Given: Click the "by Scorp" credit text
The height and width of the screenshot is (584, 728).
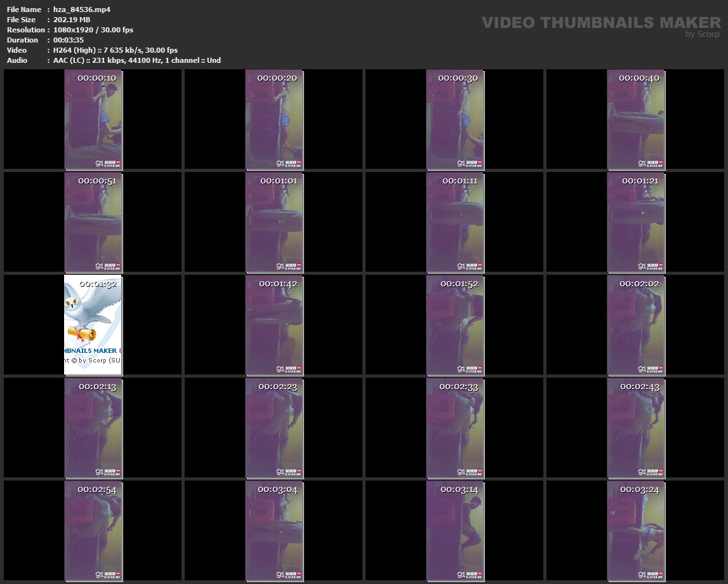Looking at the screenshot, I should [x=702, y=34].
